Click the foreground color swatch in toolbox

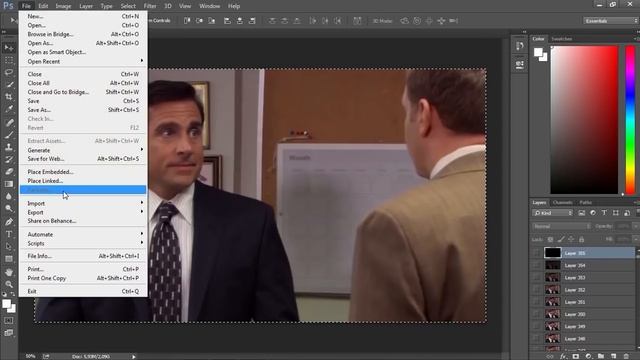coord(6,304)
